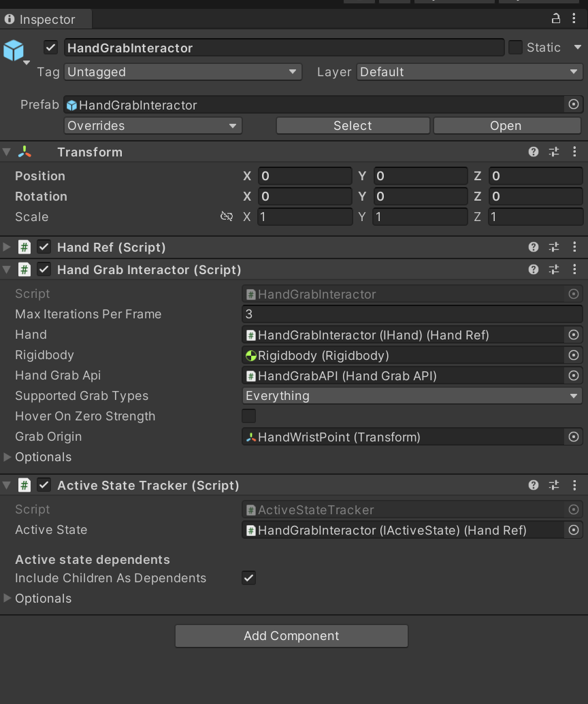Open the Static flags dropdown arrow

point(578,47)
